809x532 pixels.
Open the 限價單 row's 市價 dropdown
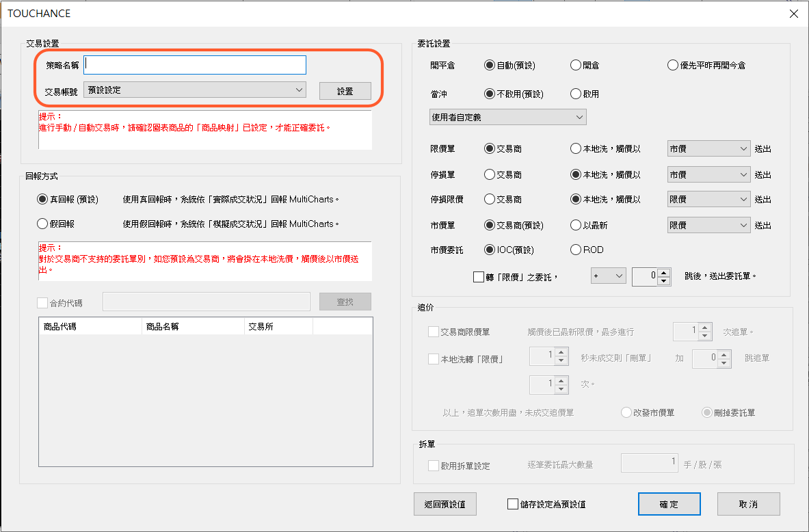click(708, 148)
